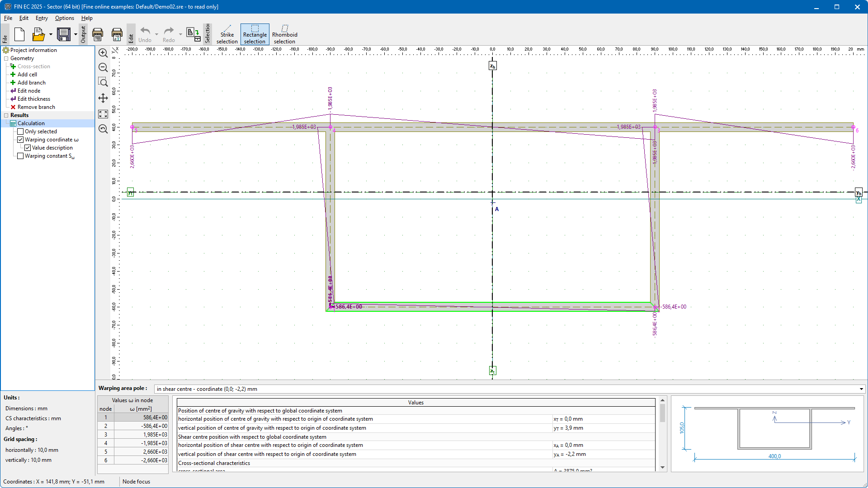The width and height of the screenshot is (868, 488).
Task: Click the zoom out magnifier tool
Action: pyautogui.click(x=103, y=68)
